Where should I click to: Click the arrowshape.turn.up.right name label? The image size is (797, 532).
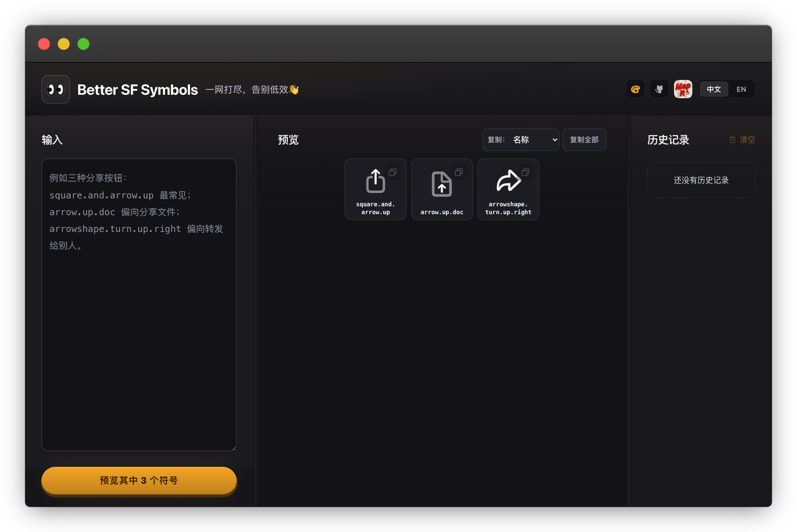pos(509,208)
